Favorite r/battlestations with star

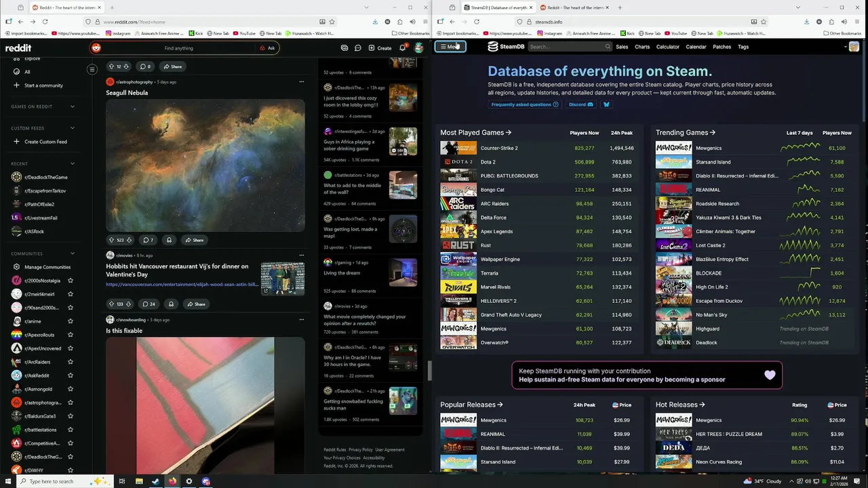(x=71, y=430)
